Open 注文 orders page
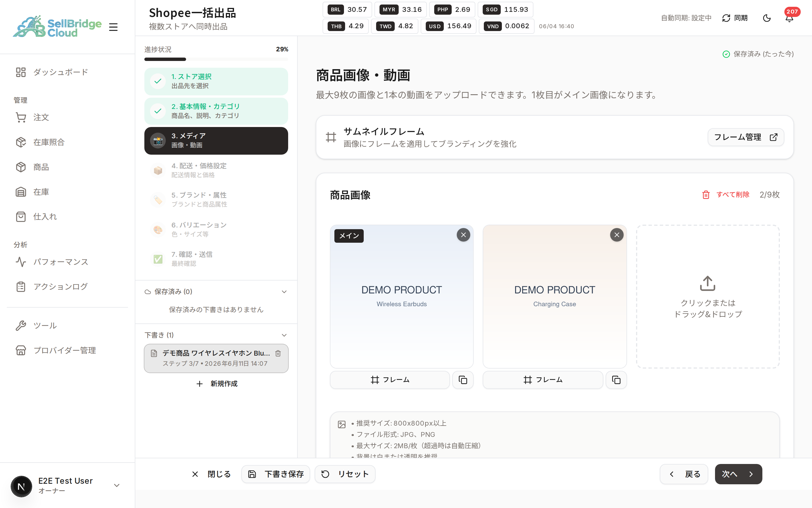812x508 pixels. point(67,117)
